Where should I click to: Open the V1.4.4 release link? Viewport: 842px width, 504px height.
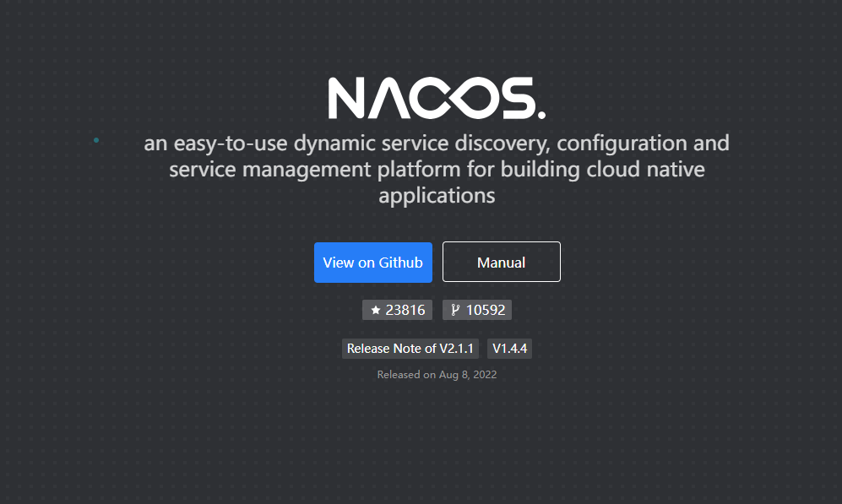point(509,348)
